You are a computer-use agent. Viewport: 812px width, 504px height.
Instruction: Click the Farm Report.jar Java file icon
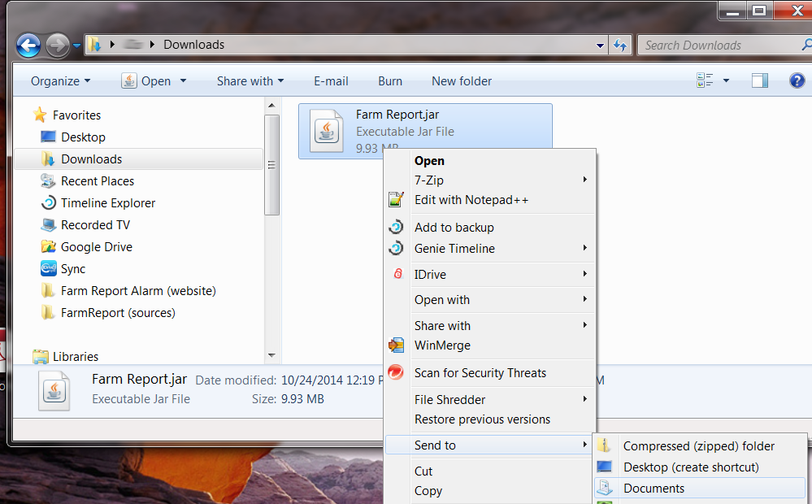pos(327,131)
